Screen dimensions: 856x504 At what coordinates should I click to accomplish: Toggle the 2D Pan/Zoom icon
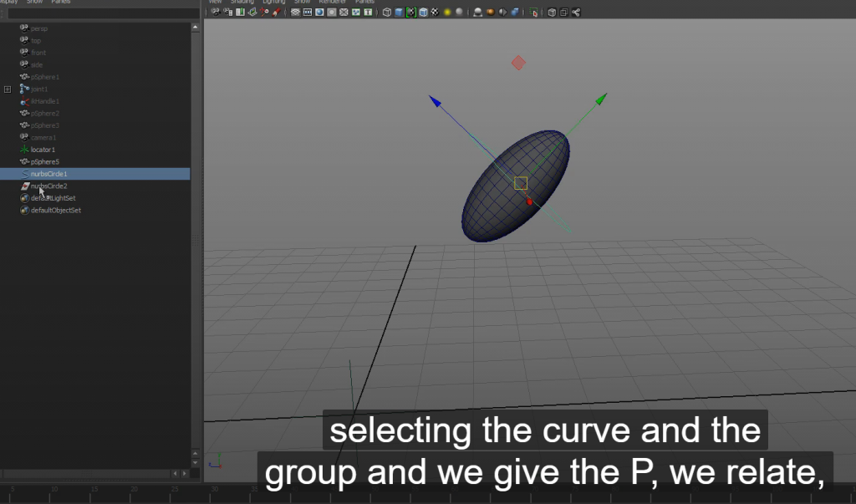(264, 12)
